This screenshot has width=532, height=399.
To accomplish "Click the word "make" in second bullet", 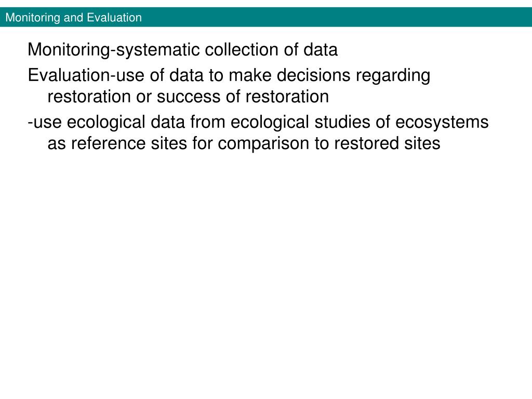I will pos(250,75).
